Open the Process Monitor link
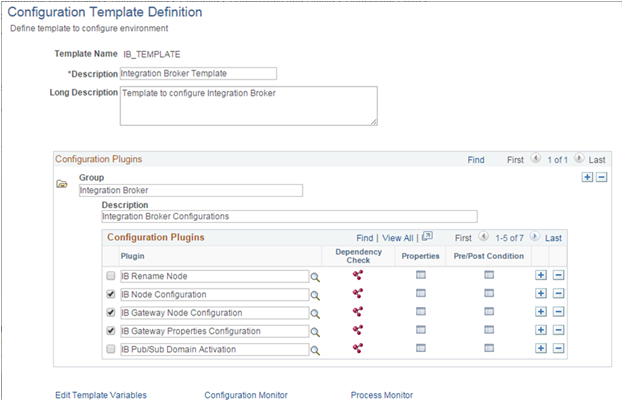 coord(381,395)
